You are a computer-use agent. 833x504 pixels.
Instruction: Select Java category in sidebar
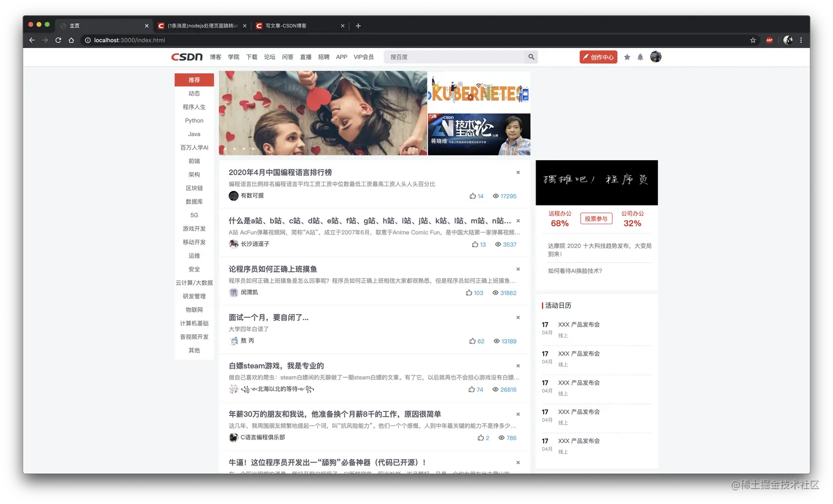(x=194, y=134)
